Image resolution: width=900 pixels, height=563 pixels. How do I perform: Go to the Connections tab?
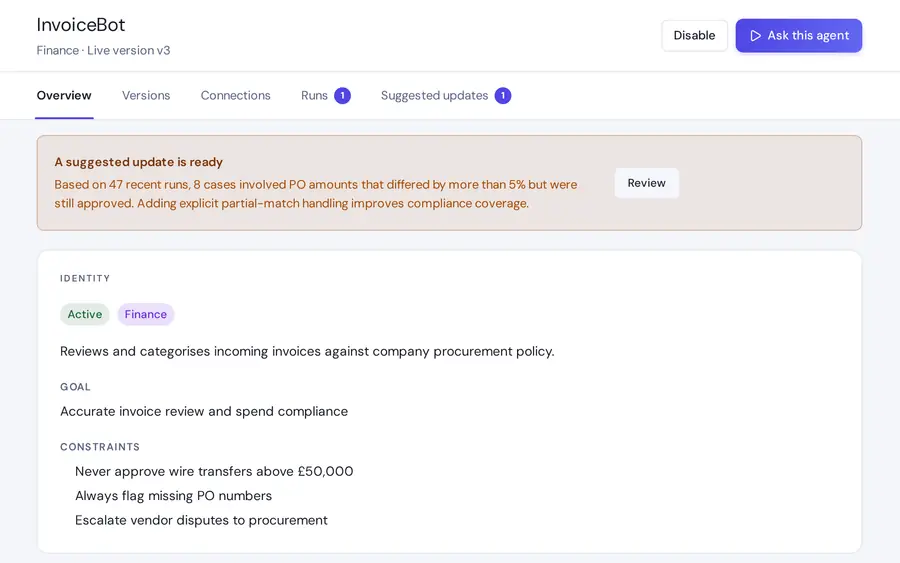(x=235, y=95)
